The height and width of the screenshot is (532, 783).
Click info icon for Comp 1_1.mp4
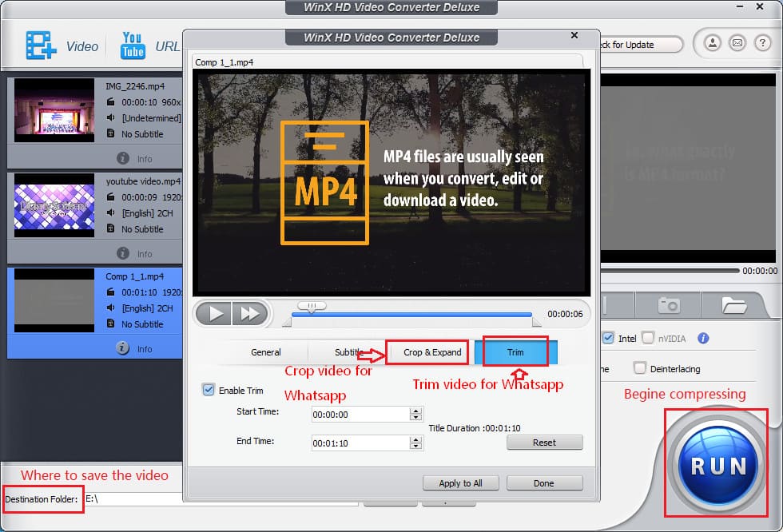click(x=123, y=347)
